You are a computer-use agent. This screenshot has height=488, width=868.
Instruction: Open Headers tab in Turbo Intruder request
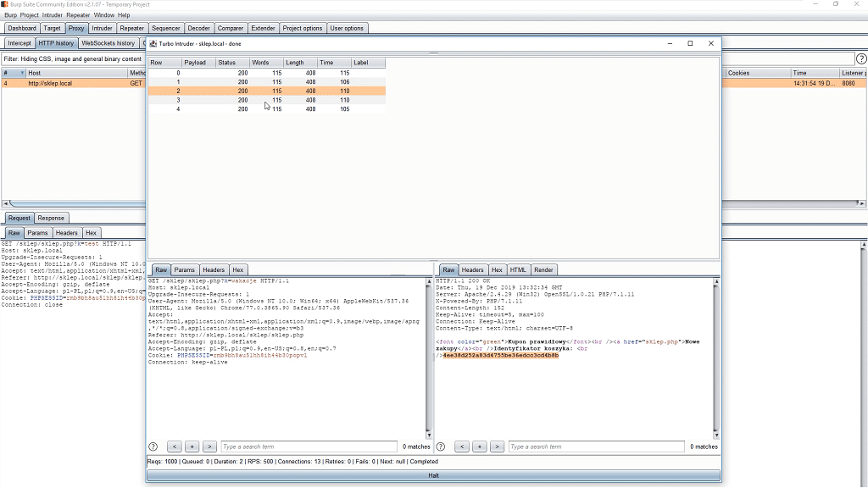click(214, 270)
